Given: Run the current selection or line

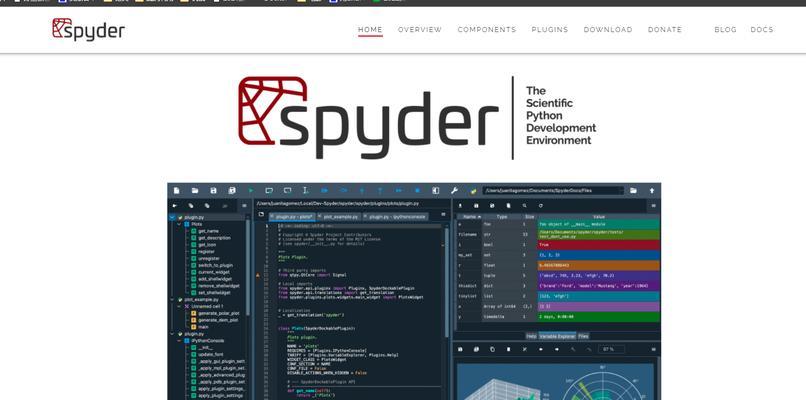Looking at the screenshot, I should click(x=305, y=190).
